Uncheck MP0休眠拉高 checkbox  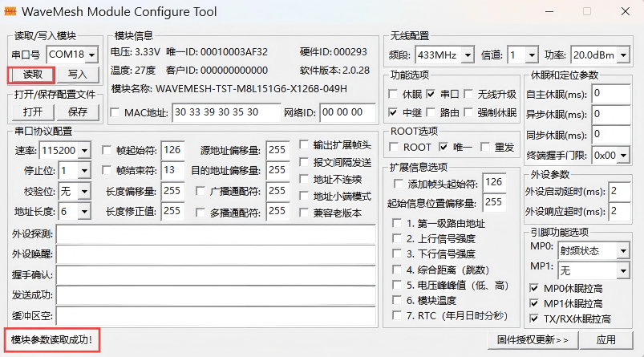(x=534, y=288)
